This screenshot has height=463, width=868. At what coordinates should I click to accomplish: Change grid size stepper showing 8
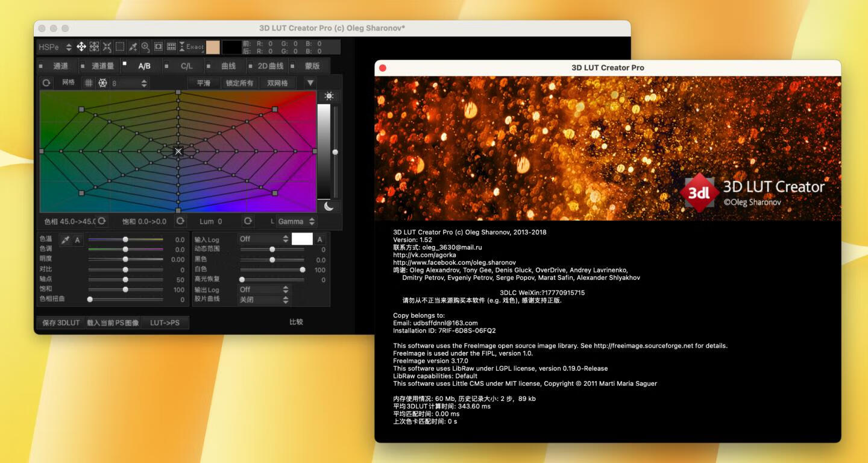coord(128,83)
